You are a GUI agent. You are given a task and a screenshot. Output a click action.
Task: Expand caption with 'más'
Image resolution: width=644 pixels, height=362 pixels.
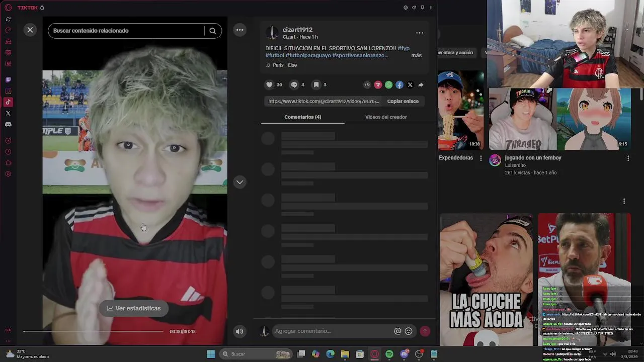click(x=416, y=55)
